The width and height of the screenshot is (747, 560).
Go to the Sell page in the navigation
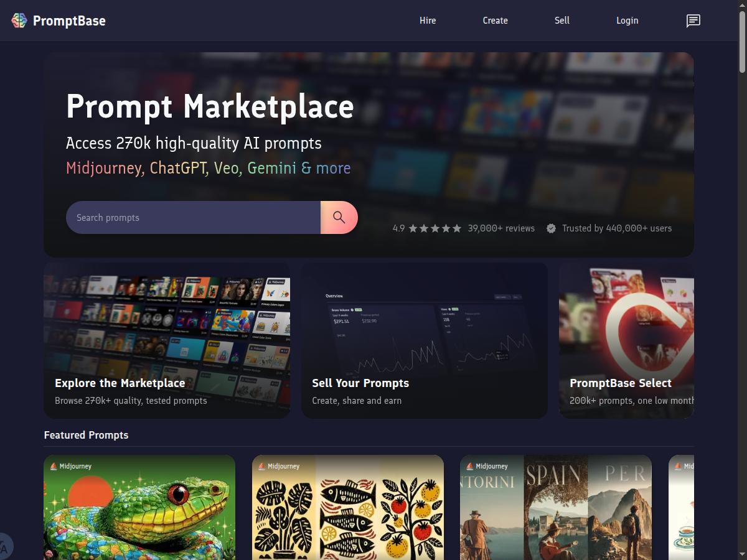click(562, 21)
